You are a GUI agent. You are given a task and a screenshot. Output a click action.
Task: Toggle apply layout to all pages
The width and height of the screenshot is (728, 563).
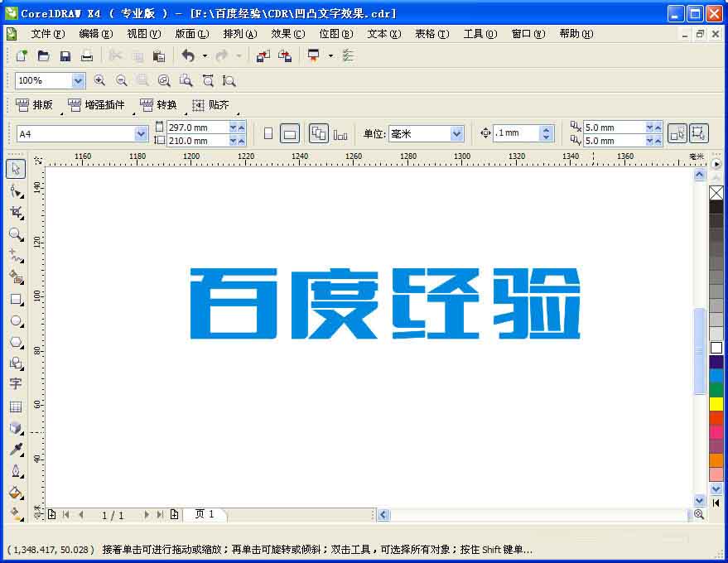coord(319,133)
